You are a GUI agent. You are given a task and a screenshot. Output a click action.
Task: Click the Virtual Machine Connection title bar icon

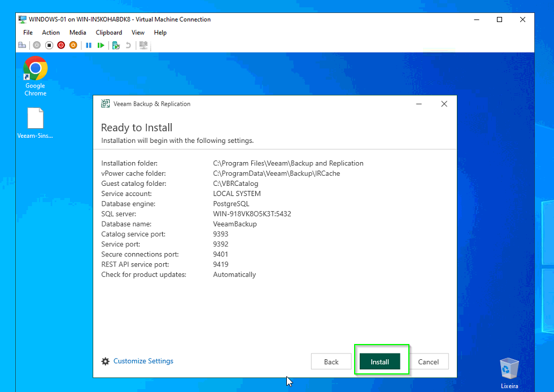[23, 19]
